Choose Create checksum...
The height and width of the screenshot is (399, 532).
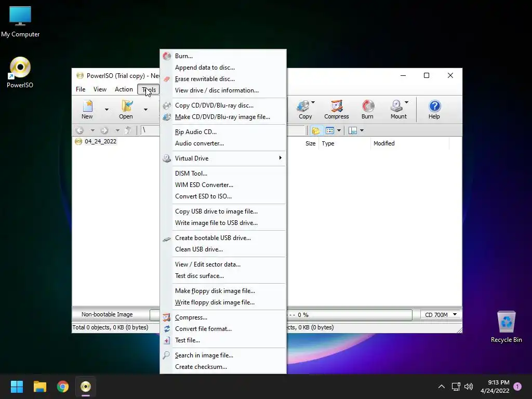pos(223,367)
